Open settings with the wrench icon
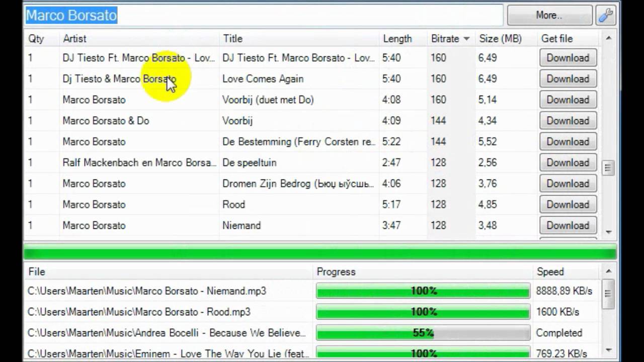 pyautogui.click(x=605, y=15)
